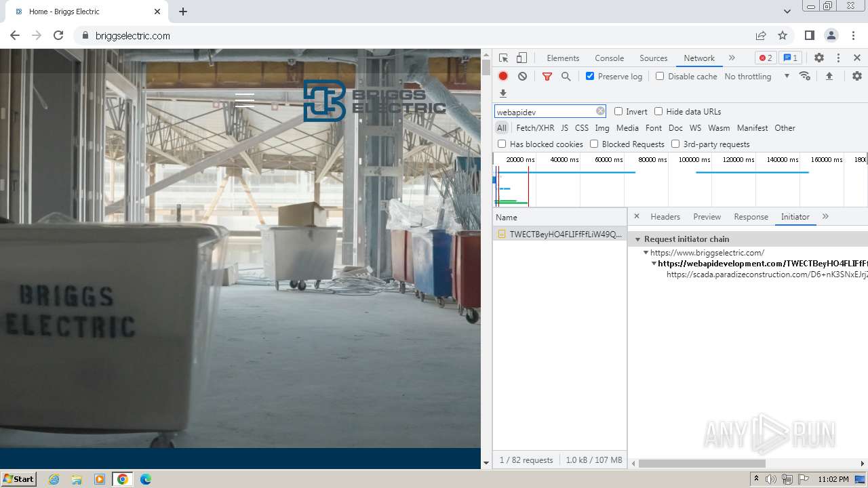
Task: Collapse webapidevelopment.com initiator node
Action: click(654, 263)
